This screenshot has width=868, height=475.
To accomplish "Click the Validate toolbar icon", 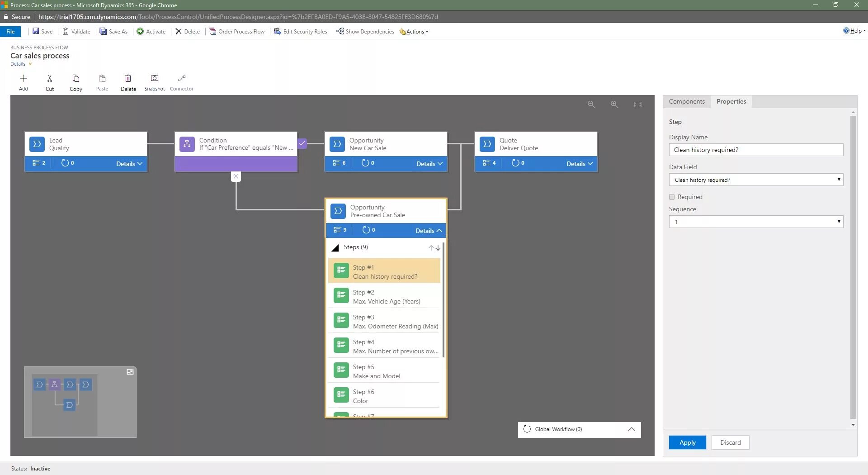I will point(66,31).
